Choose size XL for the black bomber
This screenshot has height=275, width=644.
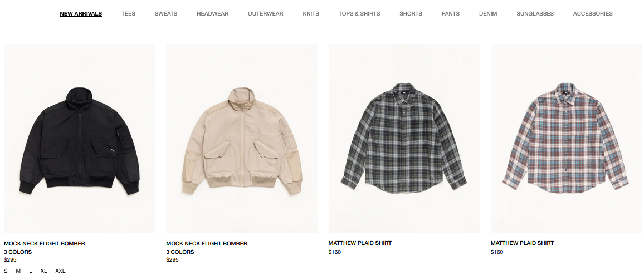click(44, 271)
